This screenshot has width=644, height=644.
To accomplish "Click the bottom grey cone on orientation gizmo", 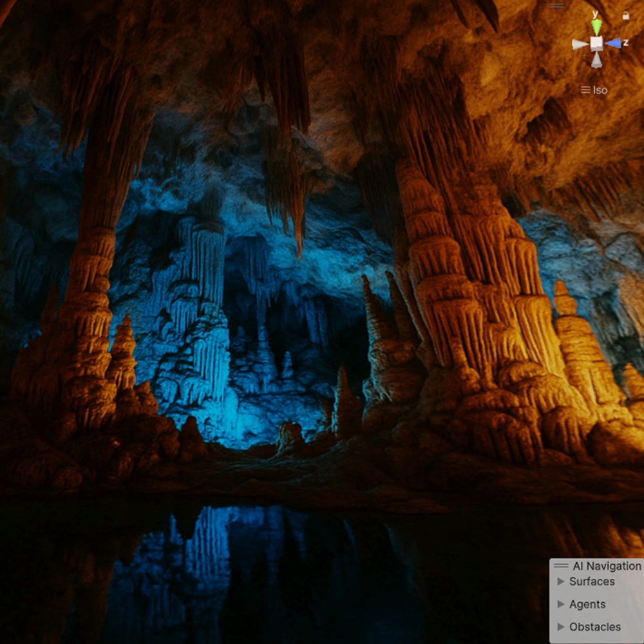I will click(x=596, y=60).
